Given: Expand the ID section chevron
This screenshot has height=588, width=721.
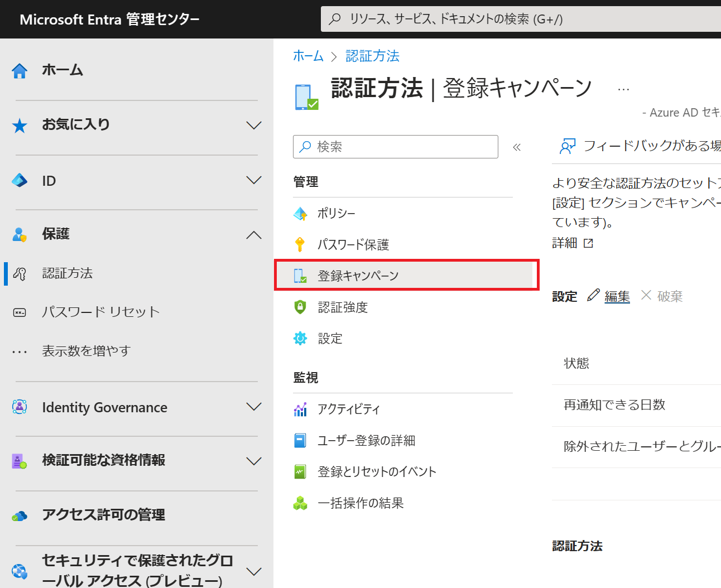Looking at the screenshot, I should click(254, 180).
